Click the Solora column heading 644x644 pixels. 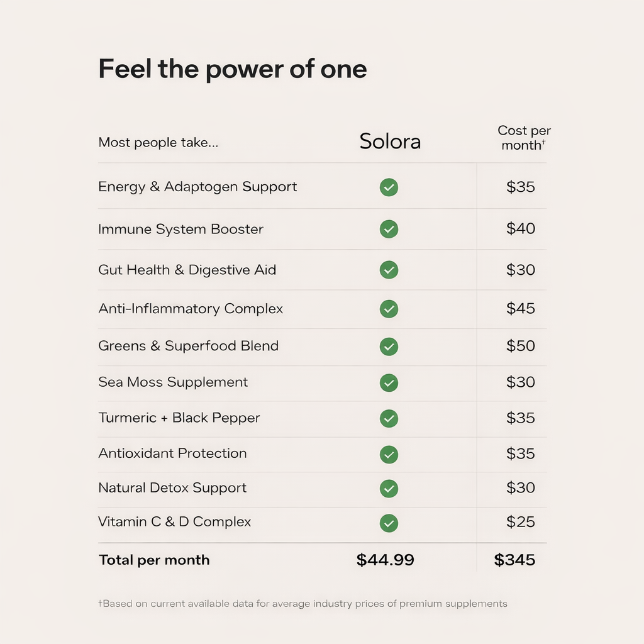(x=390, y=142)
